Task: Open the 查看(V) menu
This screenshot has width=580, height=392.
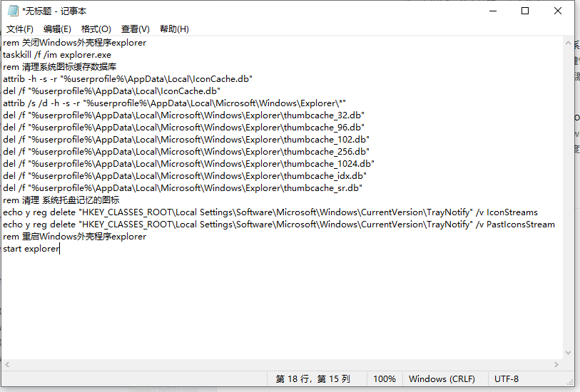Action: [136, 29]
